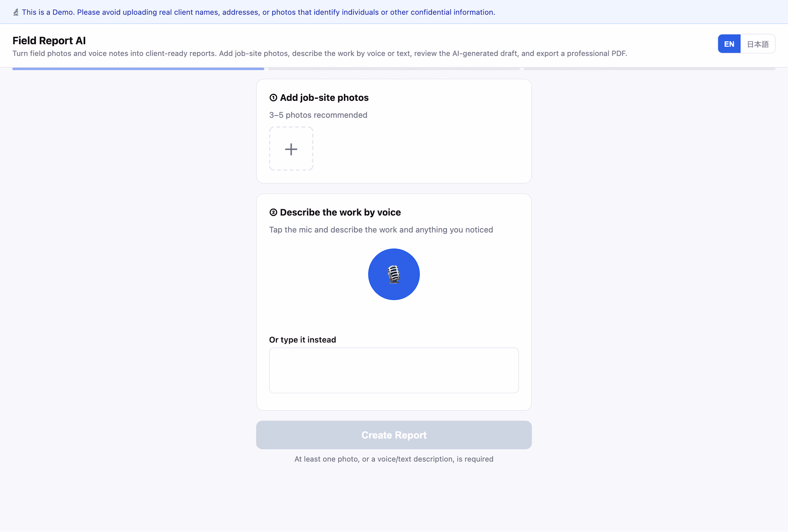Click the 'Or type it instead' text box
Image resolution: width=788 pixels, height=532 pixels.
coord(394,370)
